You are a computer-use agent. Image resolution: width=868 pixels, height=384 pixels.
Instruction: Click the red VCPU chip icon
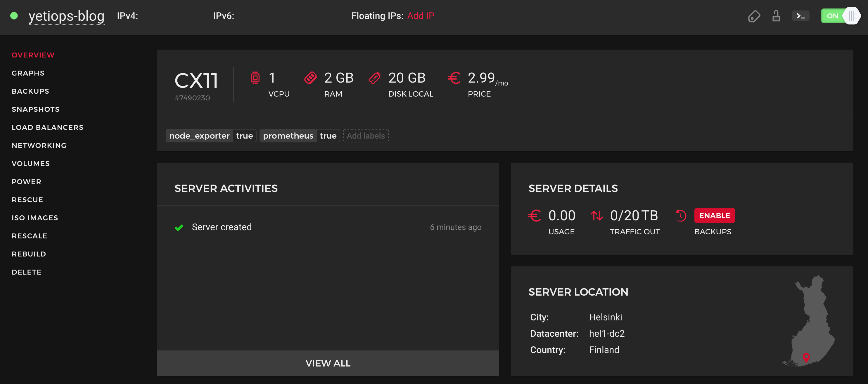click(255, 78)
